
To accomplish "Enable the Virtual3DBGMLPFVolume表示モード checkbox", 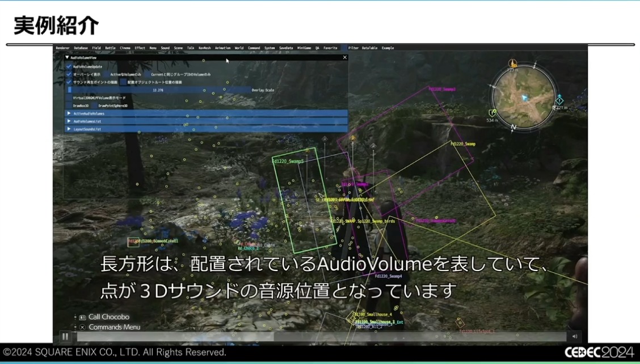I will coord(69,98).
